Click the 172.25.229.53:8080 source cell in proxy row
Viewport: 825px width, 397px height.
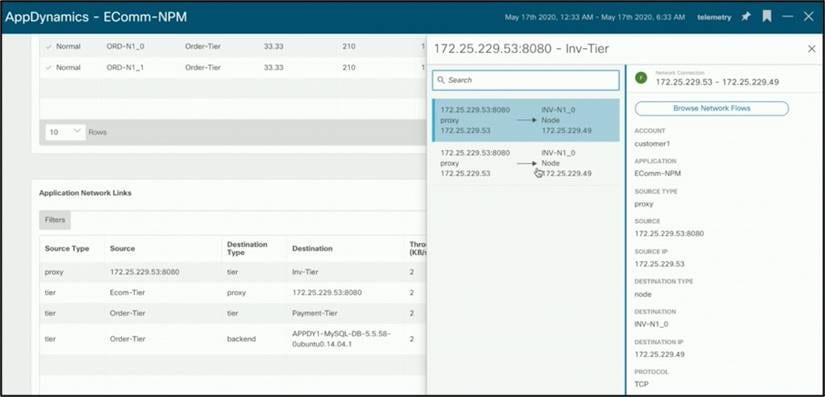tap(144, 272)
